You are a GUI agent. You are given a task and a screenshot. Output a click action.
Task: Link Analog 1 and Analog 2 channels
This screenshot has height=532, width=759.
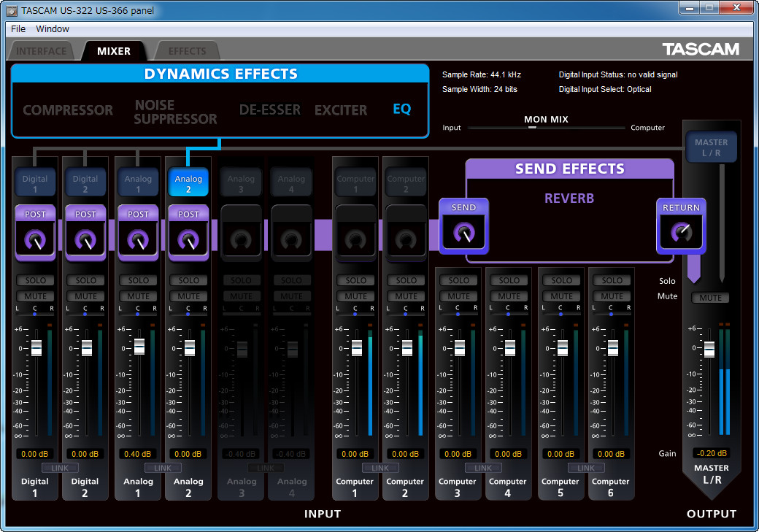(x=163, y=468)
